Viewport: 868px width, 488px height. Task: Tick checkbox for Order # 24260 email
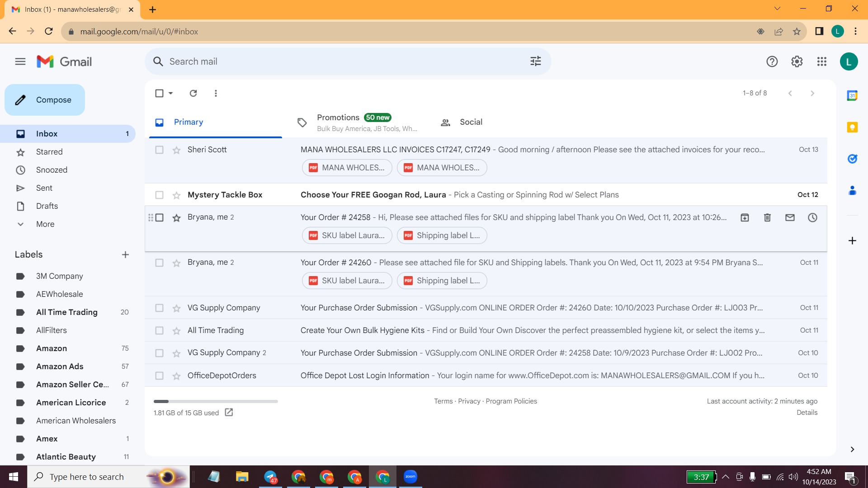tap(159, 263)
